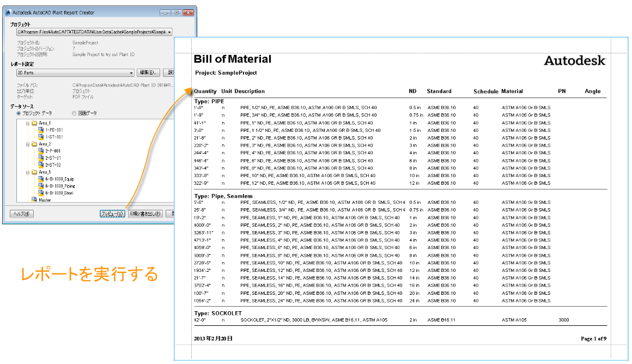The height and width of the screenshot is (364, 632).
Task: Click the 'ASME B16.11' standard cell
Action: coord(441,320)
